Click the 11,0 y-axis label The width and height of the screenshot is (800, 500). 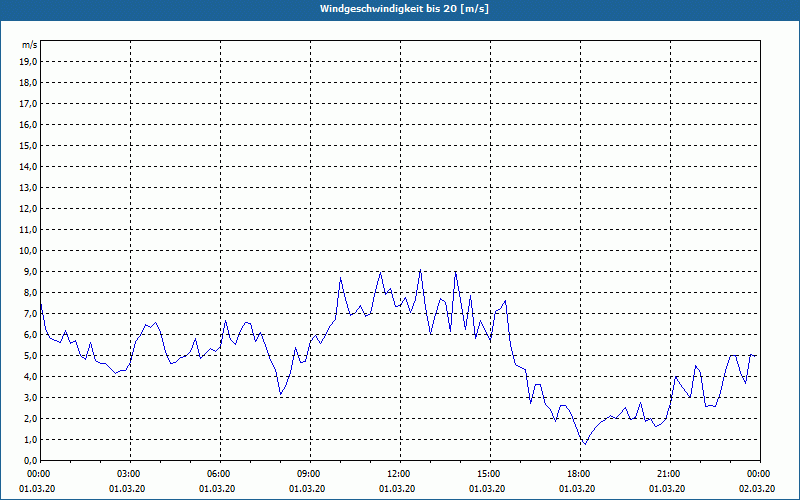28,230
